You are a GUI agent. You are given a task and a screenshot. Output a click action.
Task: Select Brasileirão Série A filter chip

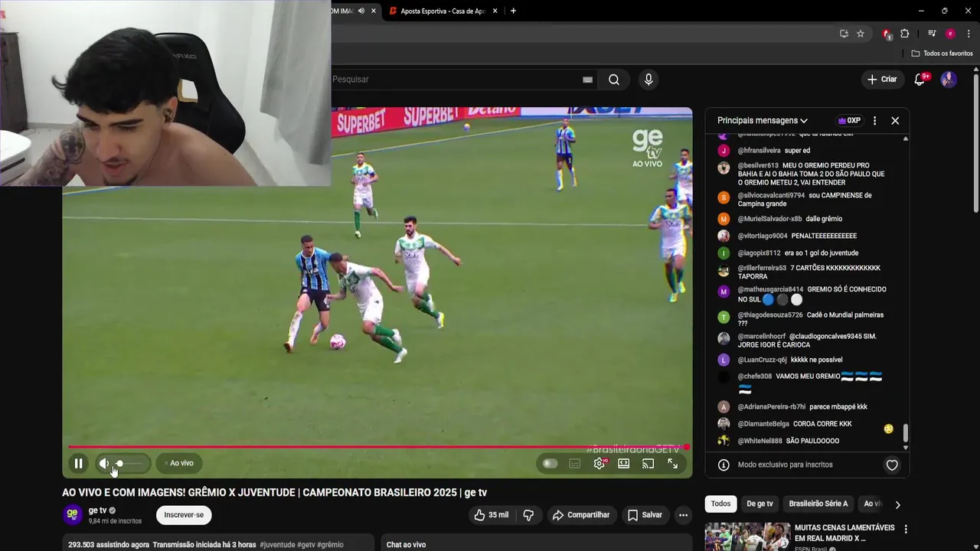[x=818, y=504]
